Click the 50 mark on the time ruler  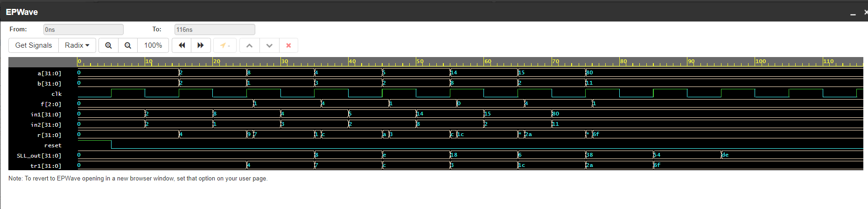420,61
